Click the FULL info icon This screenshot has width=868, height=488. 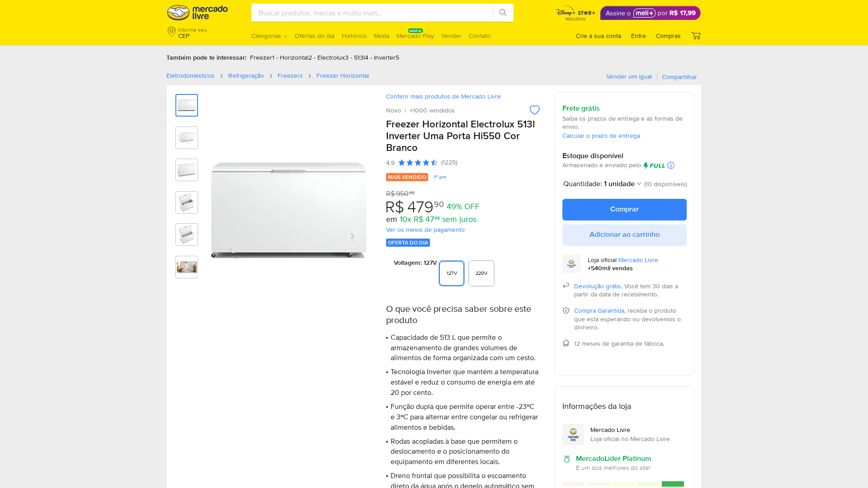coord(671,165)
